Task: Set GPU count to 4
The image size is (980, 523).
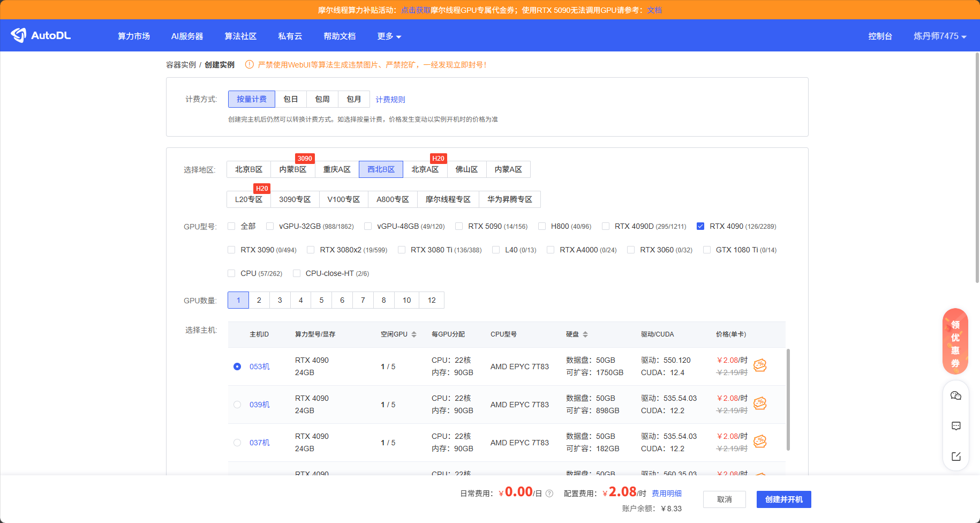Action: click(301, 300)
